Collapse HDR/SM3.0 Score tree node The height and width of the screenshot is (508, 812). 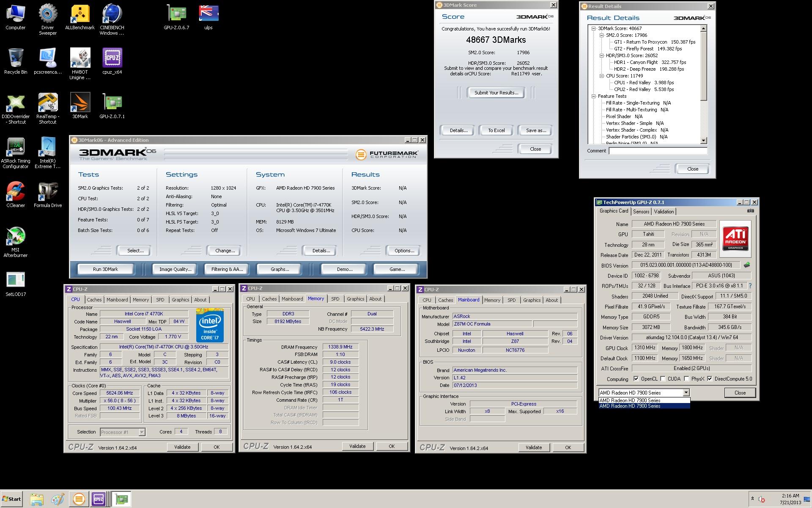(x=601, y=55)
